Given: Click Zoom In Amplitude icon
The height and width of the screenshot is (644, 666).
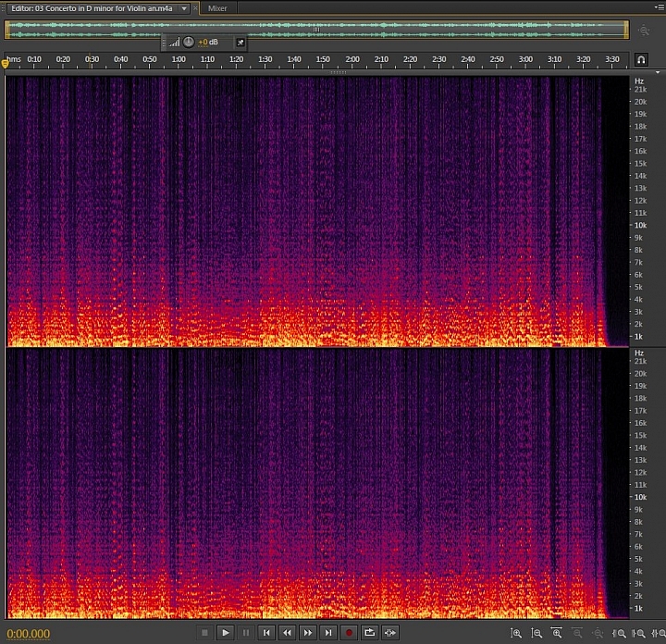Looking at the screenshot, I should (516, 634).
